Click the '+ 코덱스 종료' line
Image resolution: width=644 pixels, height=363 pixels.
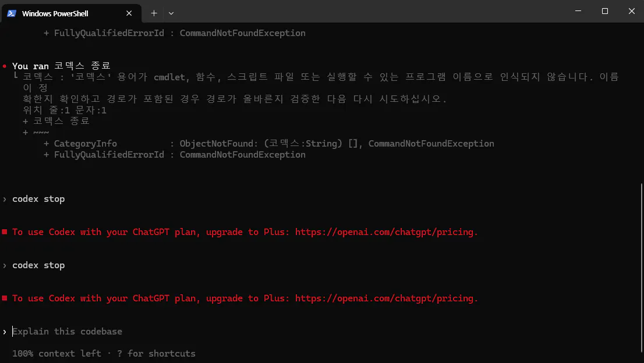(x=56, y=122)
